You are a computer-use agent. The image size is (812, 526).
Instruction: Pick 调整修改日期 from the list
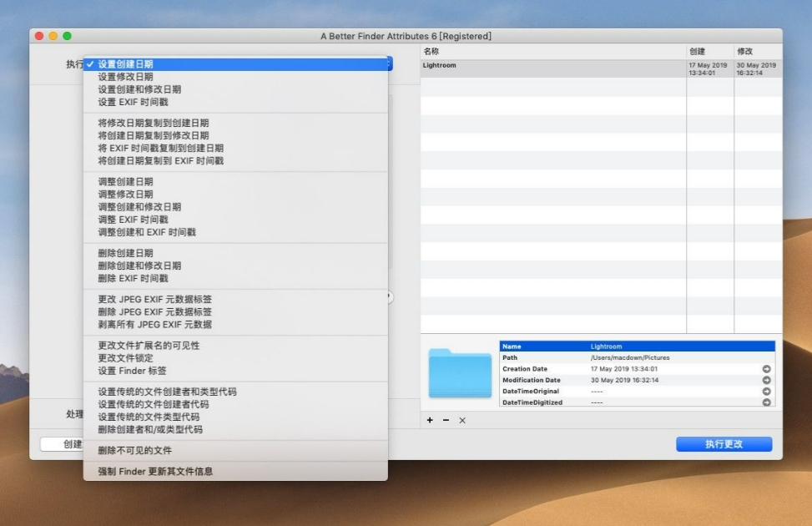235,195
